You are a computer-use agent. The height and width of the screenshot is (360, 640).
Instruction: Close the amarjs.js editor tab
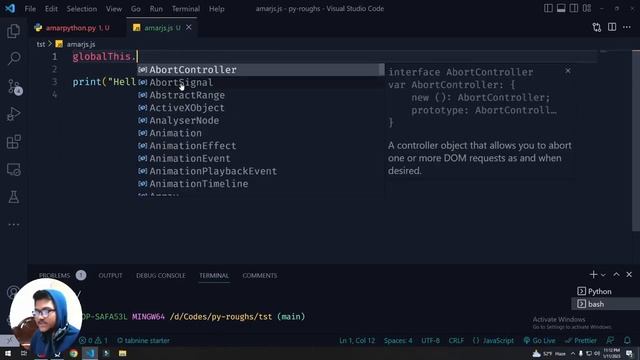point(189,27)
